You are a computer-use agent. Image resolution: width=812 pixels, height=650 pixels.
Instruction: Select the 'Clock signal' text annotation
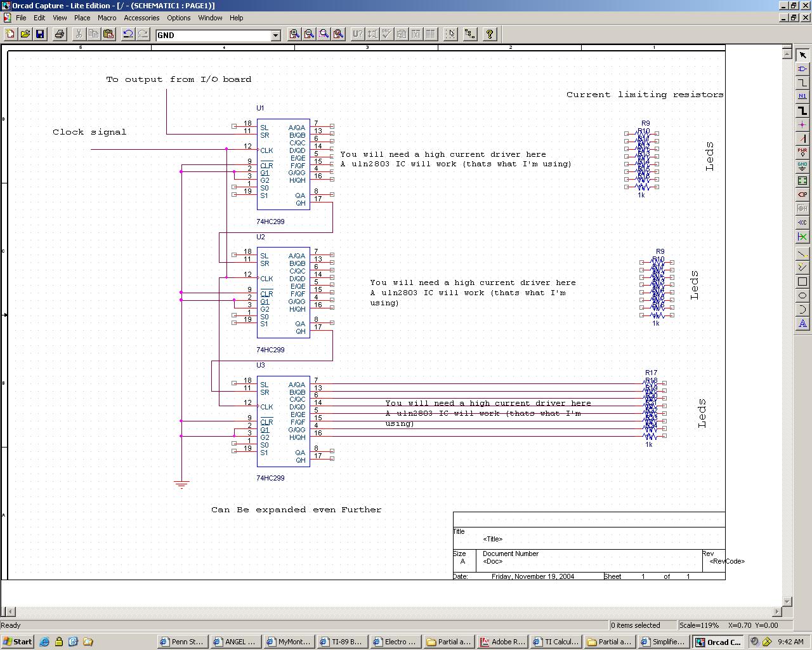tap(89, 132)
